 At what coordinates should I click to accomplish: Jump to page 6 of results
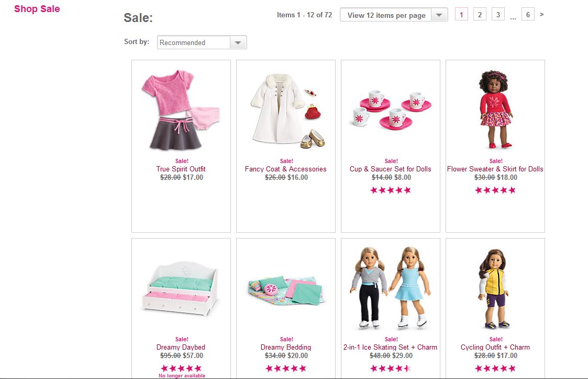[528, 15]
